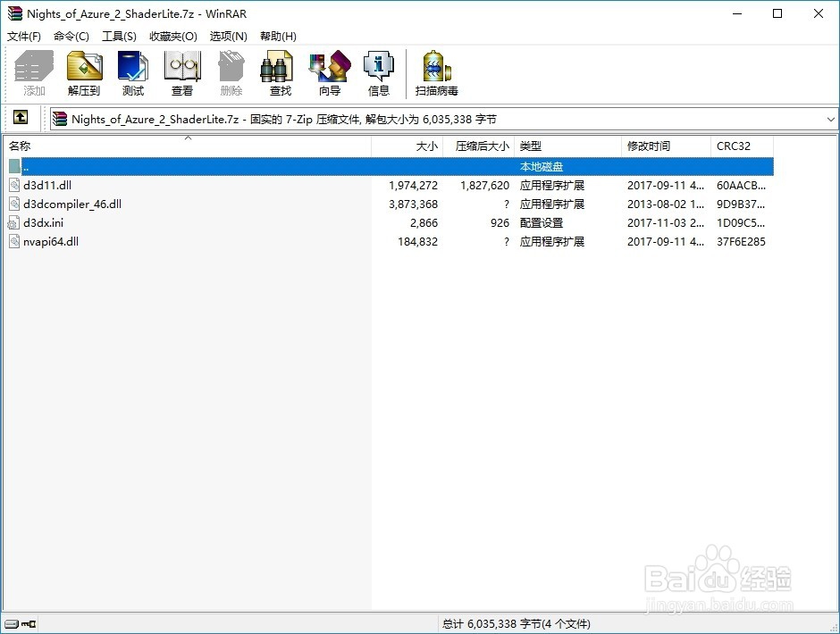The width and height of the screenshot is (840, 634).
Task: Click the 删除 (Delete) toolbar icon
Action: tap(231, 73)
